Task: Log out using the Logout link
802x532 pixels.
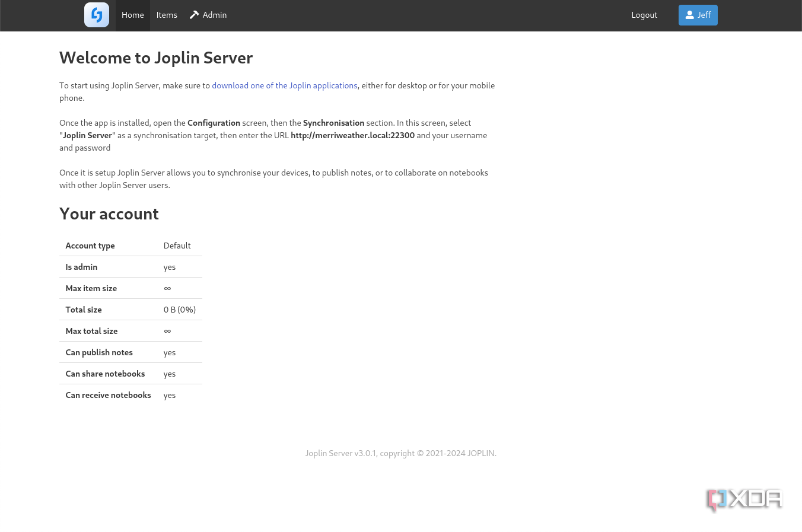Action: [644, 15]
